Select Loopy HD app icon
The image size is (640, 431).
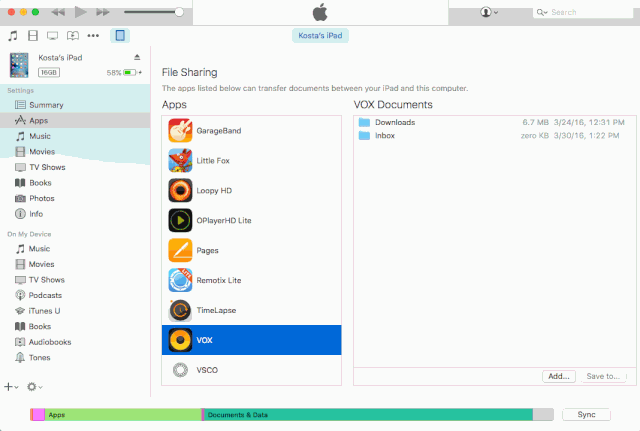pyautogui.click(x=180, y=190)
